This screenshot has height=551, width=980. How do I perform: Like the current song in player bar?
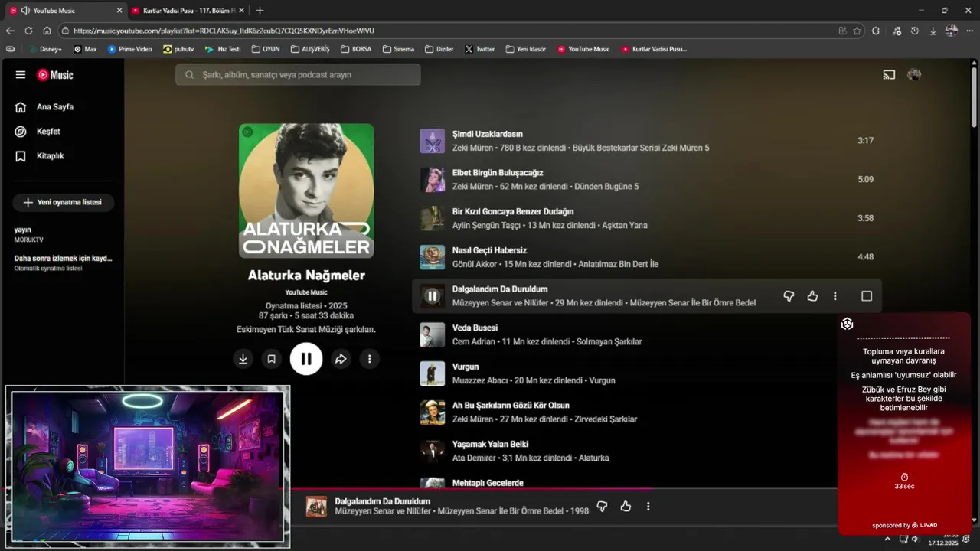[x=626, y=507]
